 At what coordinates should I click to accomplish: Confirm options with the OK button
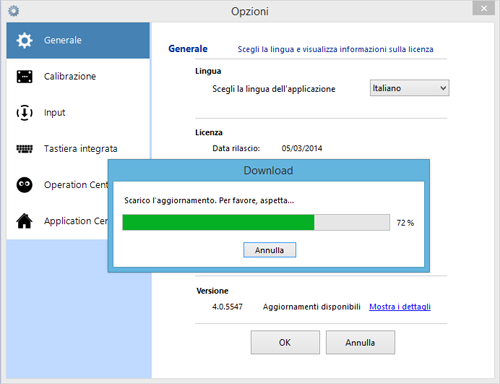tap(285, 342)
